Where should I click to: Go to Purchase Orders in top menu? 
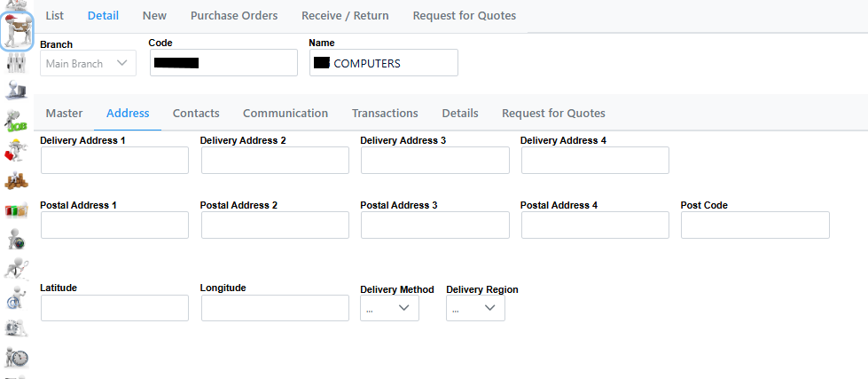pyautogui.click(x=234, y=15)
